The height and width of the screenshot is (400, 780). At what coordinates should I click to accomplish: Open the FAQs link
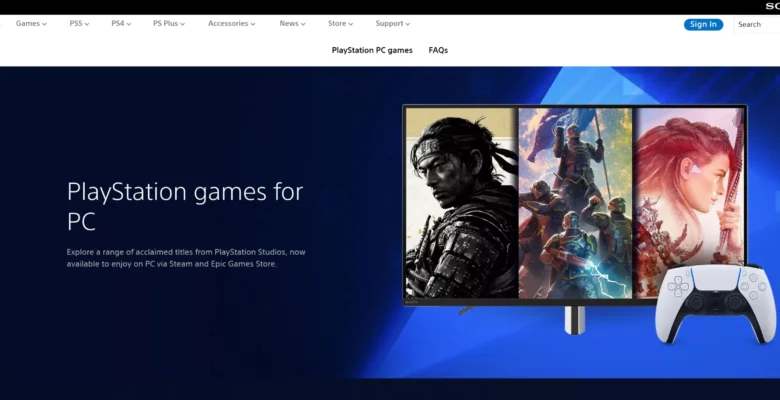click(x=438, y=50)
